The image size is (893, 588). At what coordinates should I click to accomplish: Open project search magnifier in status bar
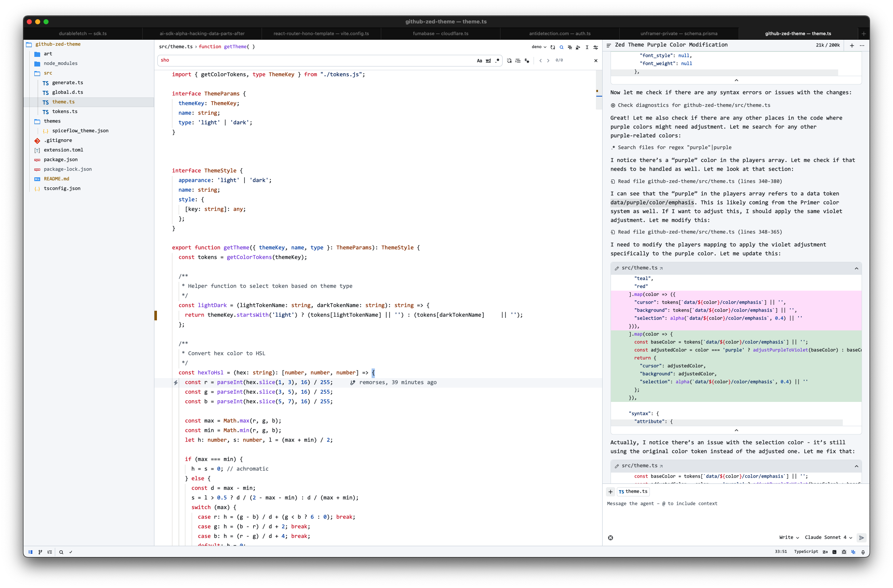click(x=61, y=552)
